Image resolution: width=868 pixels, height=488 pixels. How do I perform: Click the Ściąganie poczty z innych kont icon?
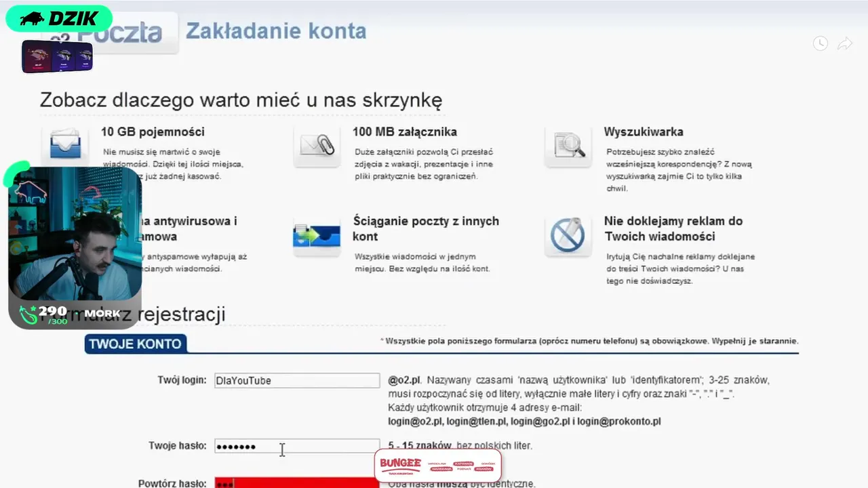pyautogui.click(x=317, y=236)
